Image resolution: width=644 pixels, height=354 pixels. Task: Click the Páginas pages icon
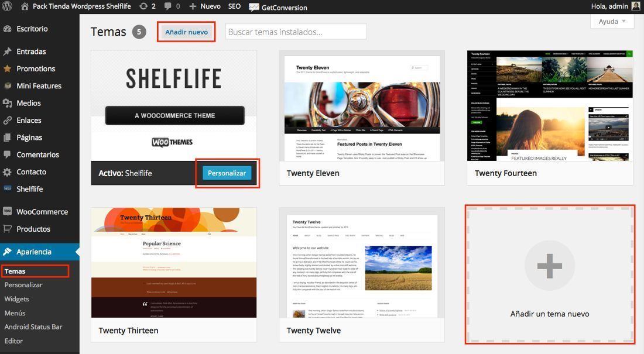click(8, 138)
